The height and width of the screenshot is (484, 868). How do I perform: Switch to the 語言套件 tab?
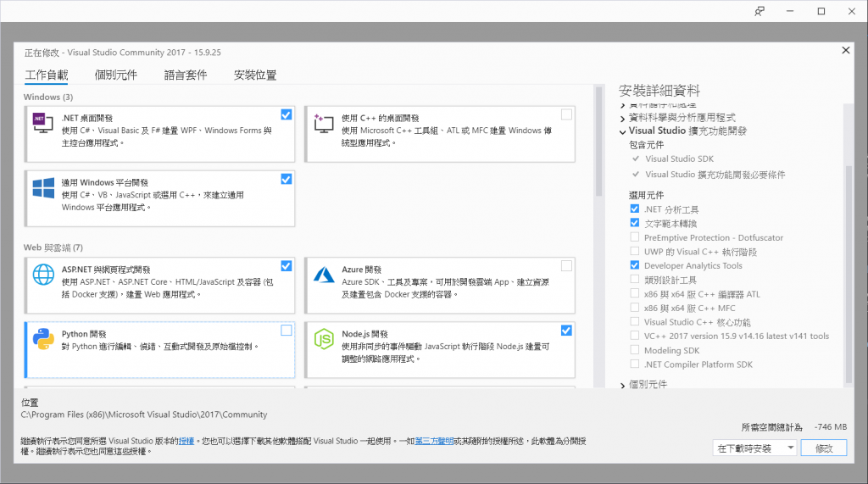[x=186, y=75]
